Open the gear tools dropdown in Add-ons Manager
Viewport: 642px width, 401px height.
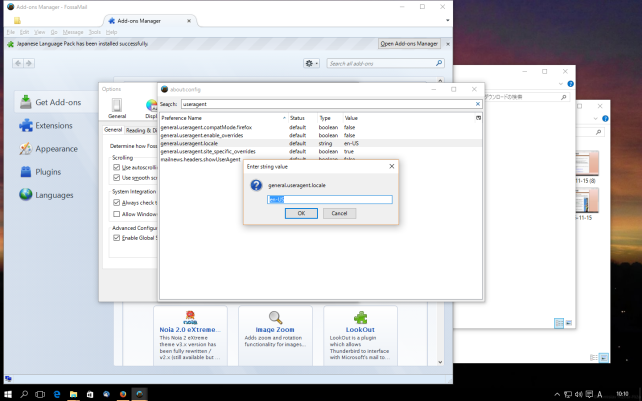311,63
